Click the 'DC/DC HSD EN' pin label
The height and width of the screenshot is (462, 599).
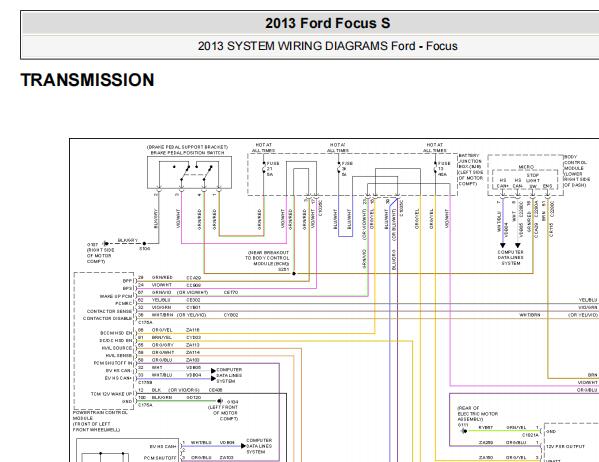tap(116, 340)
